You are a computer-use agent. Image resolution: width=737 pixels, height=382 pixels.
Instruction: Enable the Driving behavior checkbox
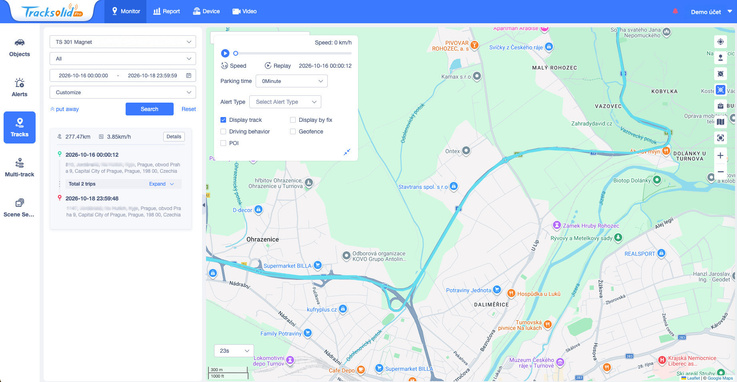[223, 132]
